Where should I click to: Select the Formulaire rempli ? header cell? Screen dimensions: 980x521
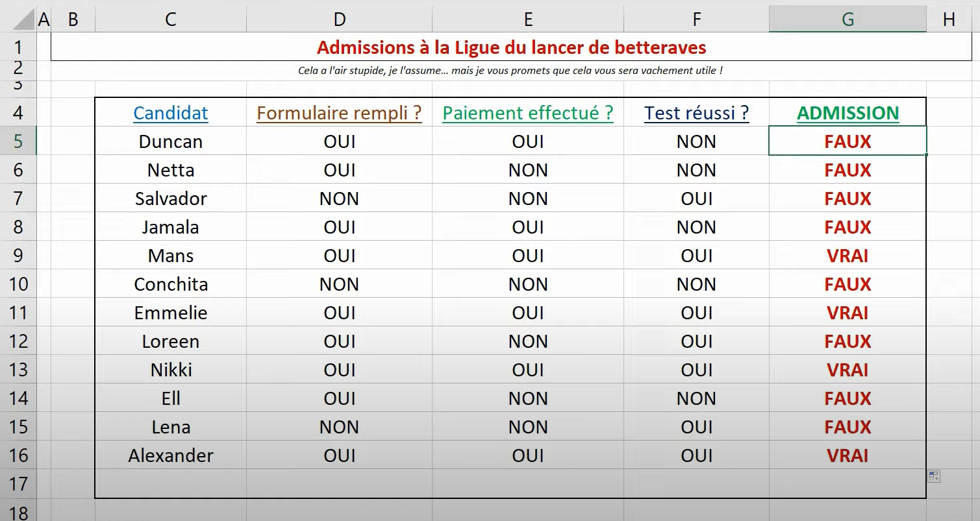coord(339,113)
